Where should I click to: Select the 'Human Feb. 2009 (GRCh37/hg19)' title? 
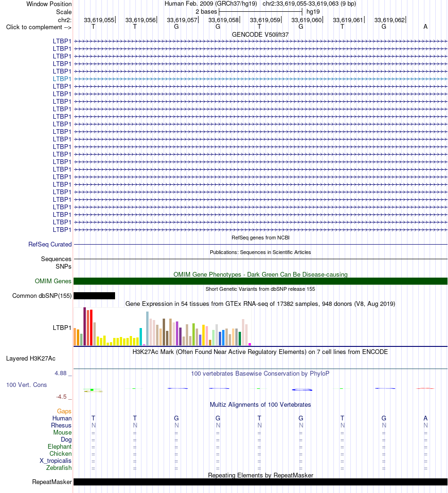(x=210, y=4)
